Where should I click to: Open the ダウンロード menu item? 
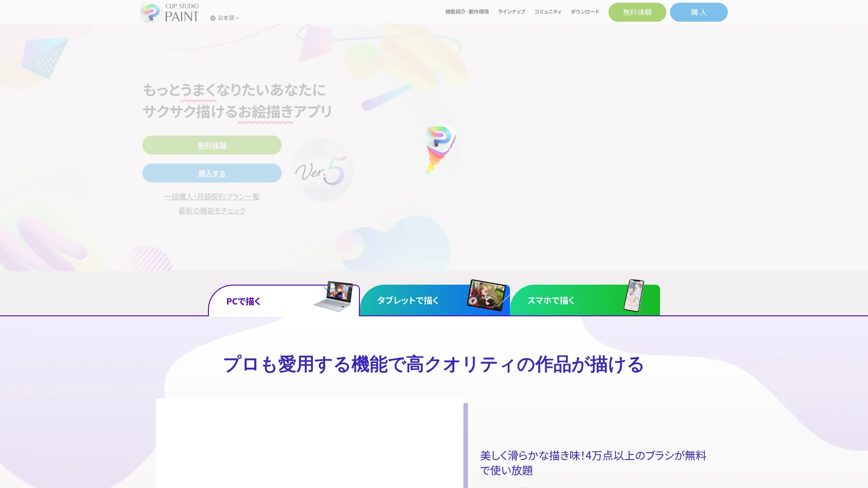585,12
